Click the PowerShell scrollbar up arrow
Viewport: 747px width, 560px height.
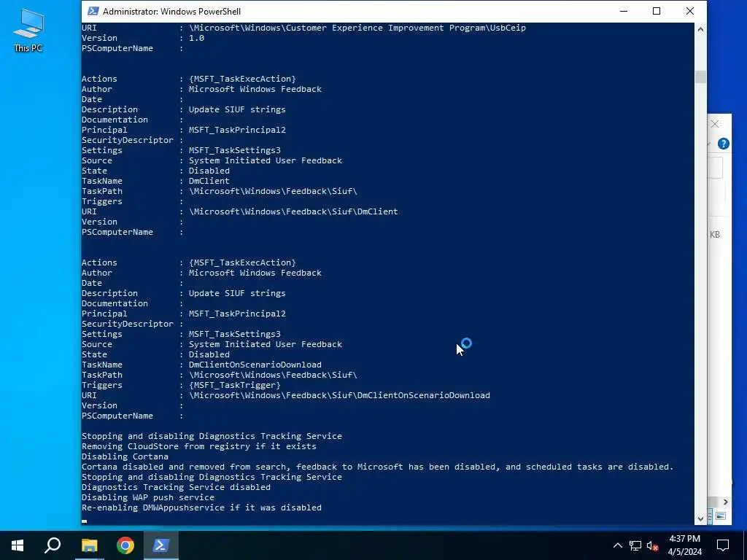click(700, 29)
